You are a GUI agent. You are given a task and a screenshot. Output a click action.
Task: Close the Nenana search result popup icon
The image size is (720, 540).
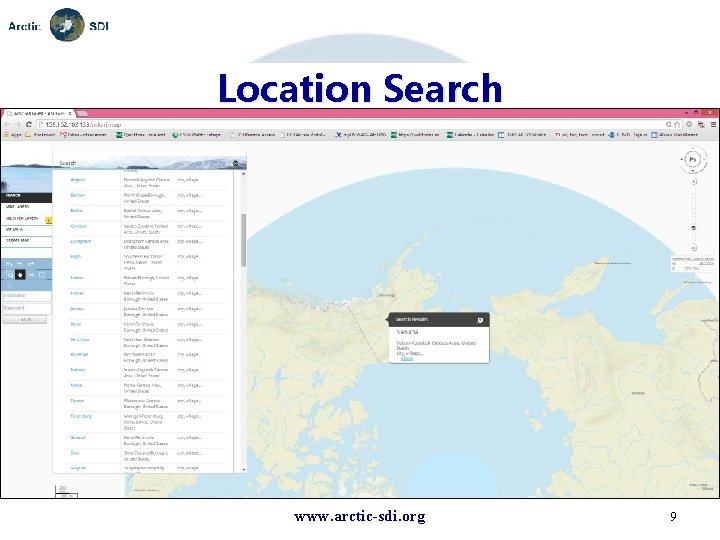tap(480, 320)
